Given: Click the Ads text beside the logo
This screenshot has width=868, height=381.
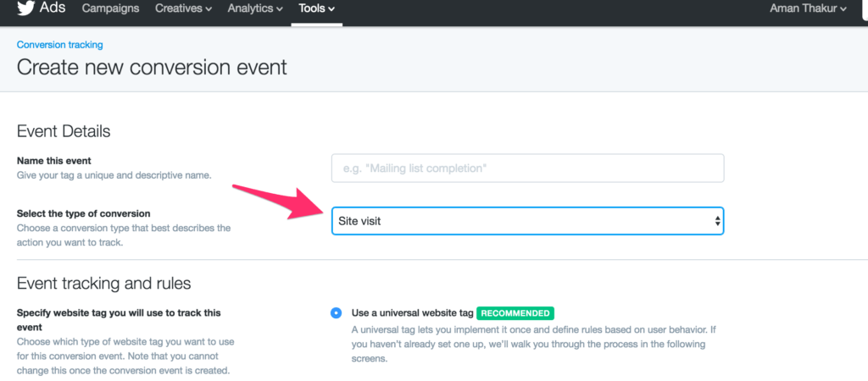Looking at the screenshot, I should coord(53,8).
